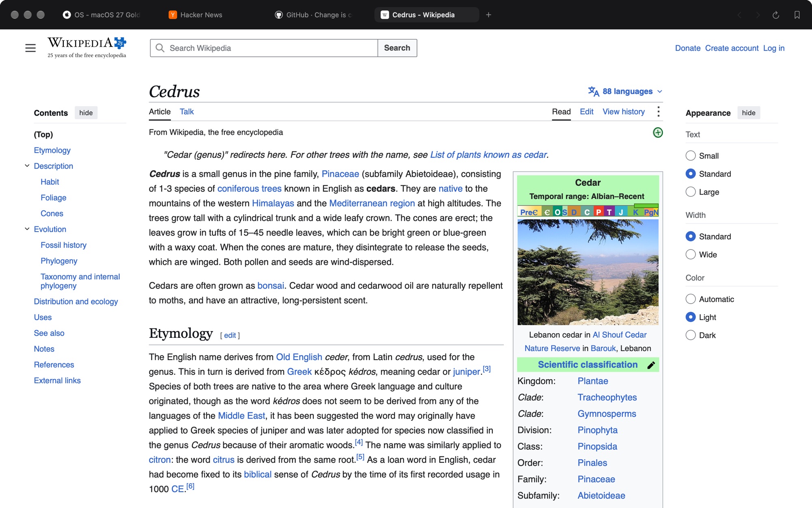Click the Wikipedia logo
Screen dimensions: 812x508
(x=87, y=48)
